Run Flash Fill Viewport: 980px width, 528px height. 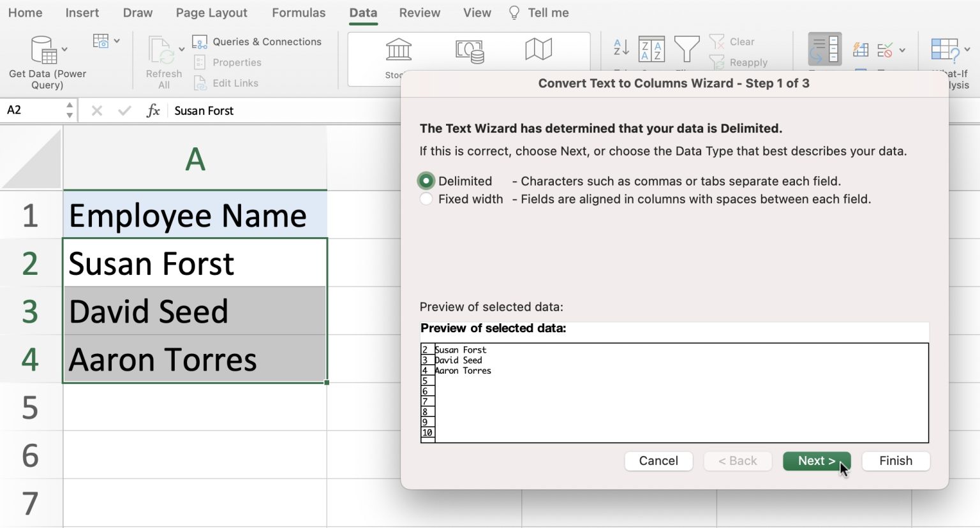coord(861,50)
